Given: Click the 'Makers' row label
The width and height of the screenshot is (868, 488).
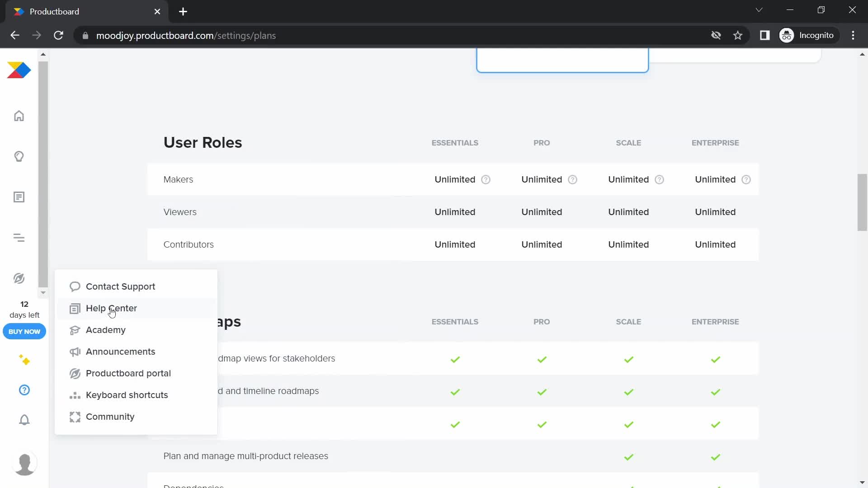Looking at the screenshot, I should coord(178,180).
